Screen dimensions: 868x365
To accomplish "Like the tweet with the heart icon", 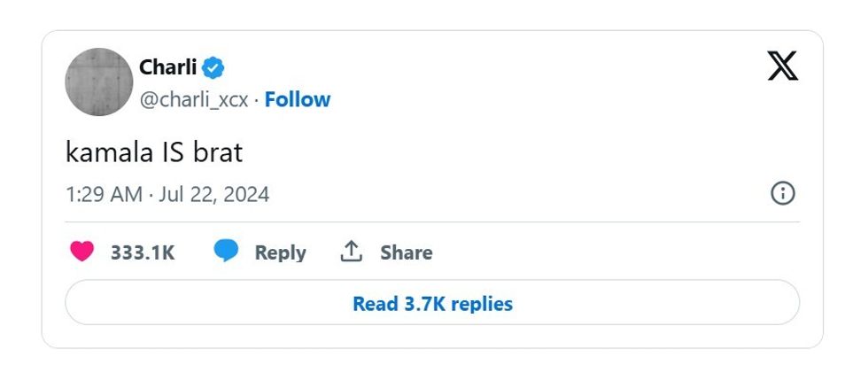I will click(x=82, y=252).
